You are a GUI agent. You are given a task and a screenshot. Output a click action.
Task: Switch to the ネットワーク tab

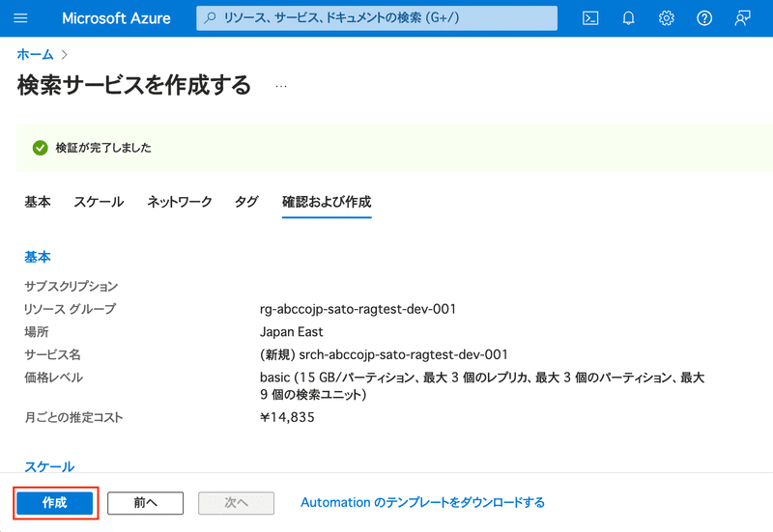[180, 202]
